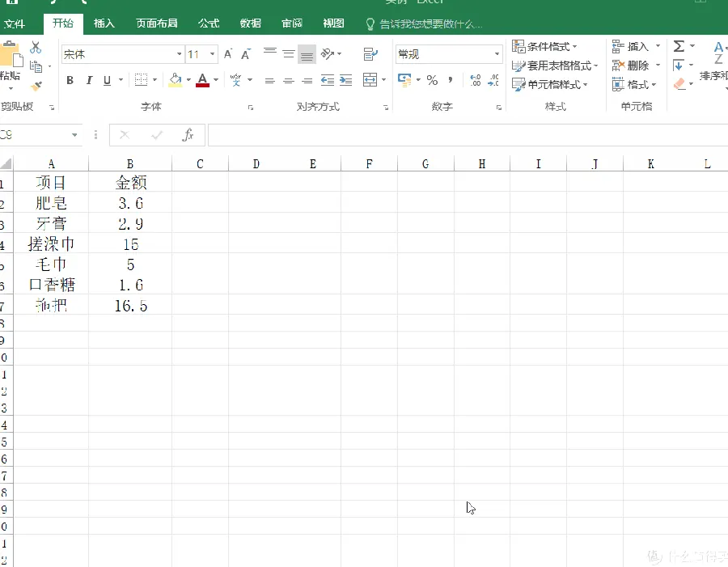Screen dimensions: 728x567
Task: Expand the 单元格样式 menu
Action: [550, 84]
